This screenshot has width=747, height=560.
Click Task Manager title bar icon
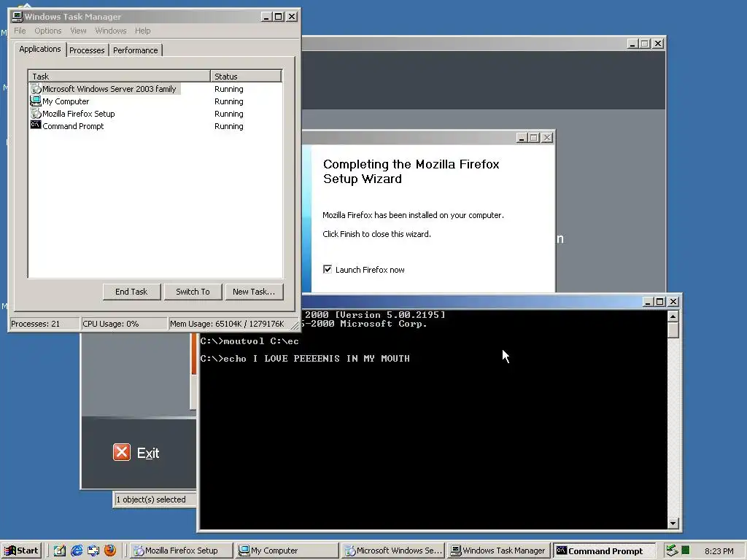point(18,17)
